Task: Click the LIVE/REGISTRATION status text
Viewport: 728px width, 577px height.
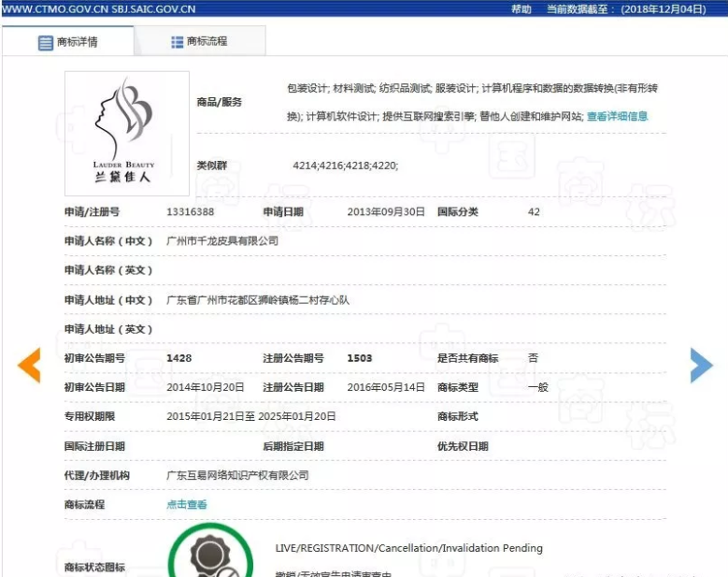Action: tap(408, 548)
